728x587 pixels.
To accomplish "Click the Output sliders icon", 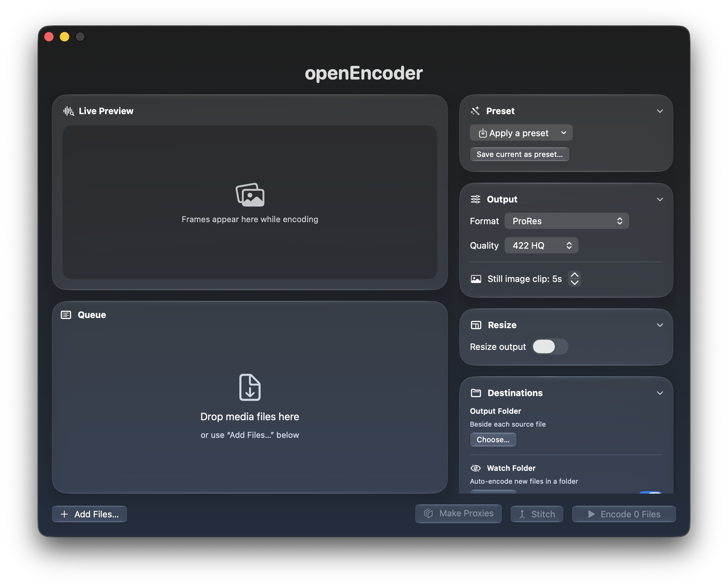I will [x=476, y=199].
